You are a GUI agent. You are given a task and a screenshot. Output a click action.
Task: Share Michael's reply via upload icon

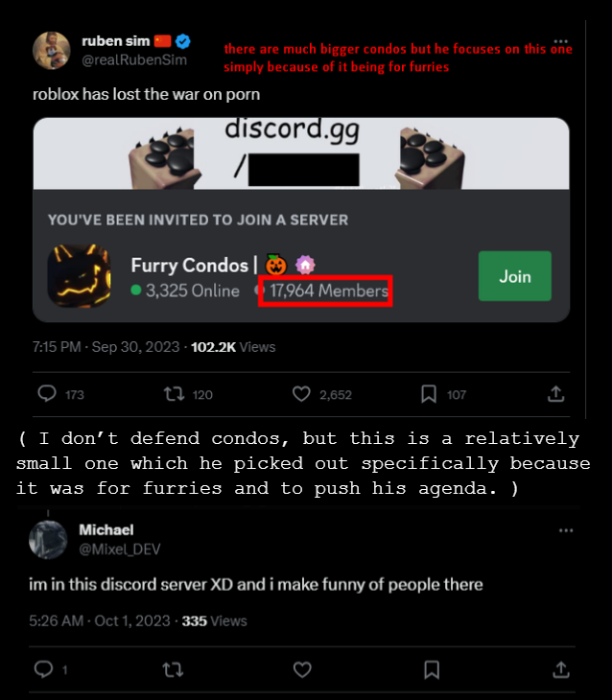coord(561,669)
